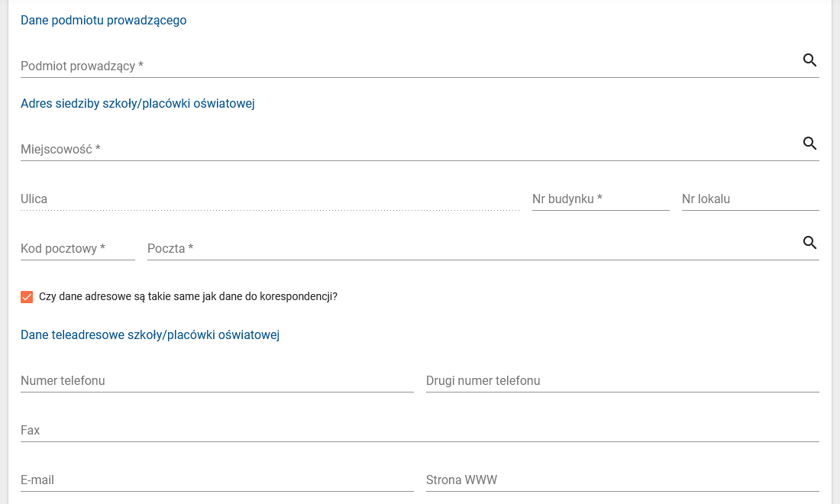840x504 pixels.
Task: Click into the Poczta field
Action: (x=470, y=249)
